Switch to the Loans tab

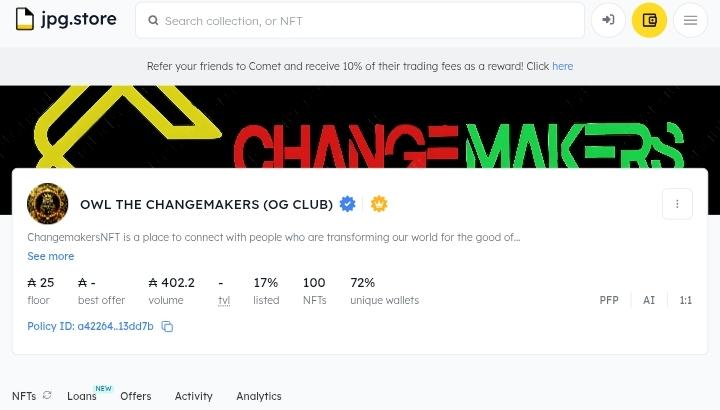click(x=82, y=396)
